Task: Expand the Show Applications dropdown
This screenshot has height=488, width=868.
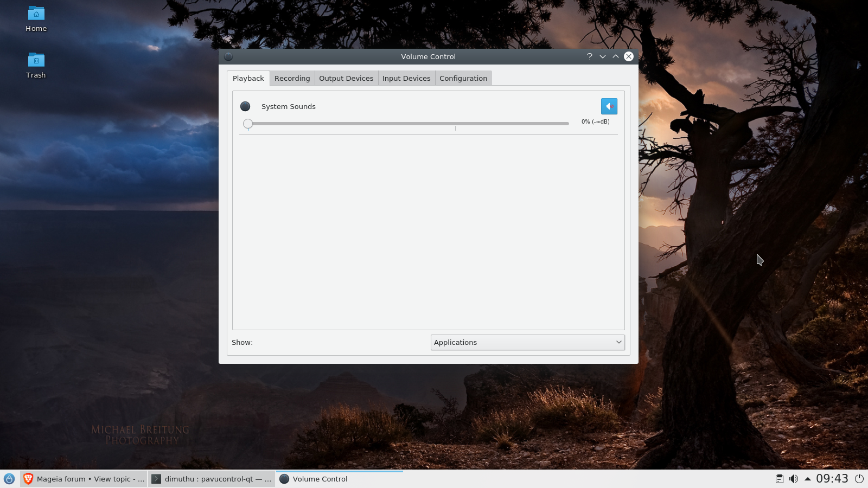Action: [528, 343]
